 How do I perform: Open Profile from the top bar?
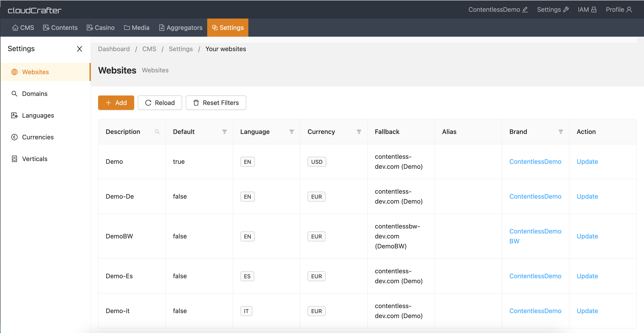619,10
